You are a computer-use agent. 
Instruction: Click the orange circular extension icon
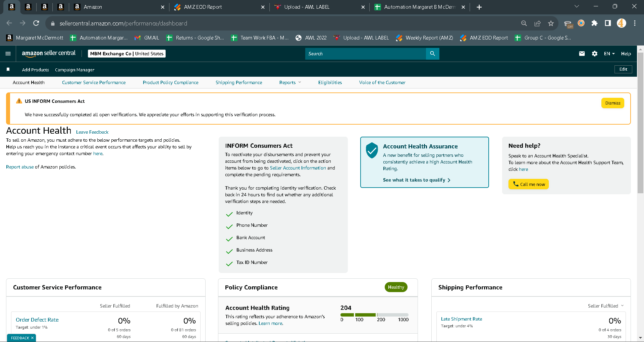pyautogui.click(x=581, y=23)
